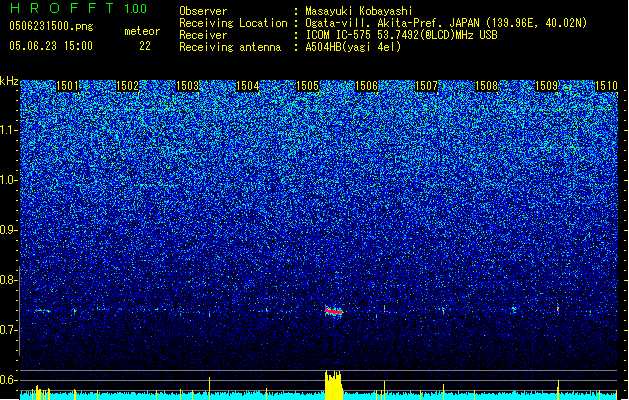
Task: Click the ICOM IC-575 receiver text
Action: pos(401,35)
